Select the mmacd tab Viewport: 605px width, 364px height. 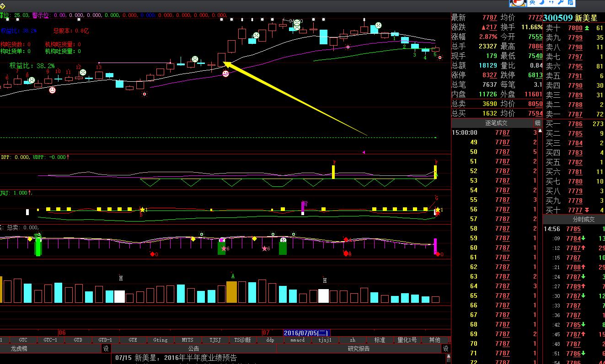coord(297,340)
